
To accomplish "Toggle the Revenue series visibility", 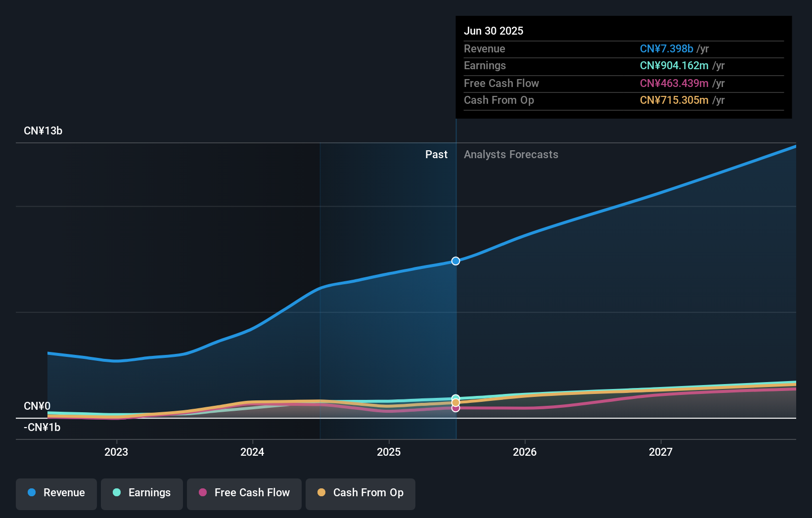I will pyautogui.click(x=56, y=493).
